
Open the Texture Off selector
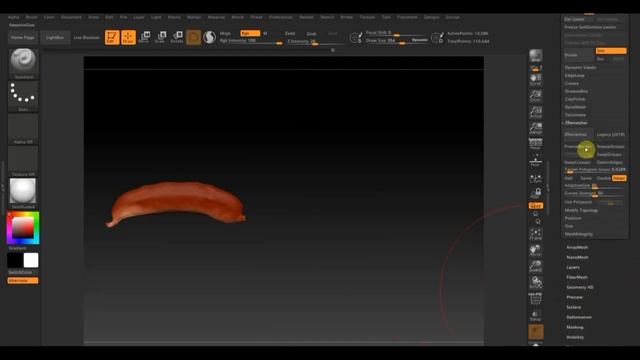pos(23,161)
